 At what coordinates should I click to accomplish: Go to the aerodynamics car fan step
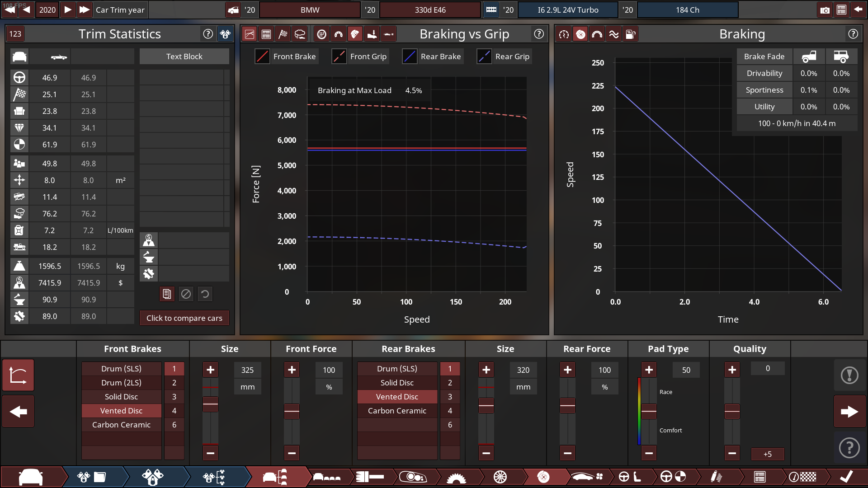click(x=587, y=477)
